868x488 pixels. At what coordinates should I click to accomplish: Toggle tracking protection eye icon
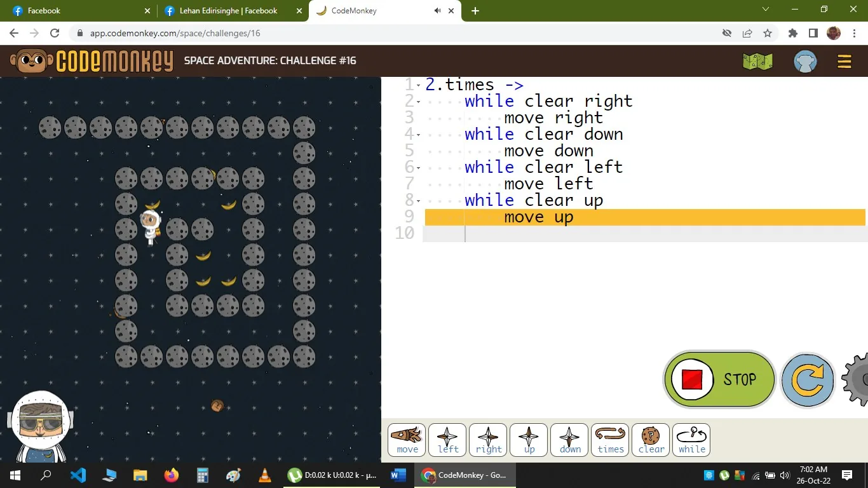pyautogui.click(x=726, y=33)
